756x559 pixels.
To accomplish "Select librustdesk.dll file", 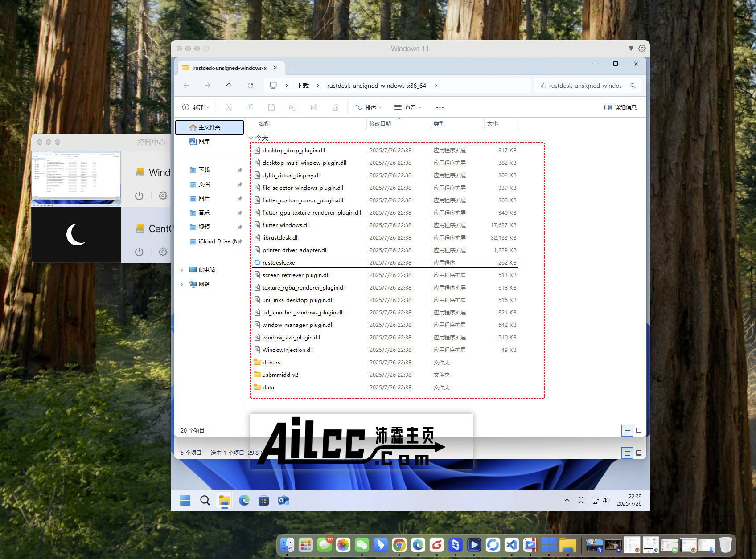I will pyautogui.click(x=385, y=238).
